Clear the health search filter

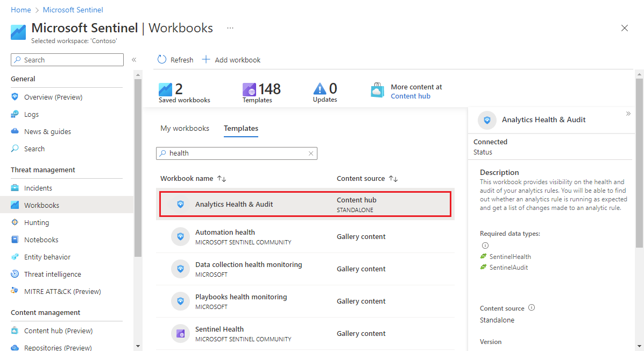click(310, 153)
